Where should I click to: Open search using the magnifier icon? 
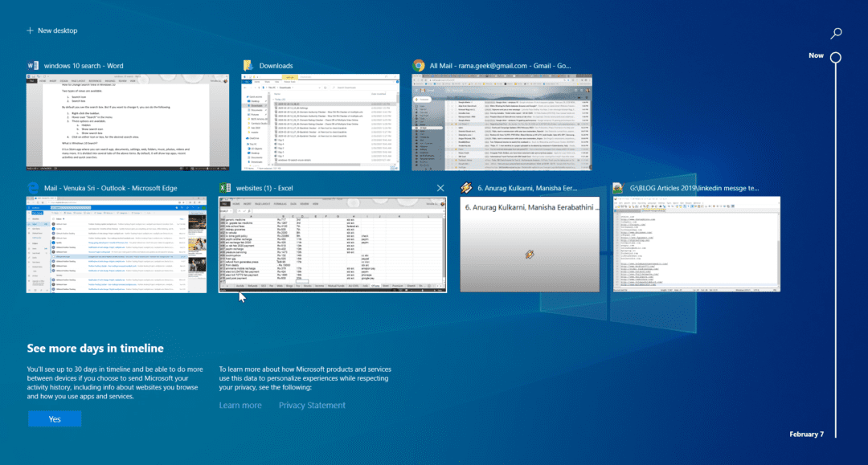pos(836,34)
